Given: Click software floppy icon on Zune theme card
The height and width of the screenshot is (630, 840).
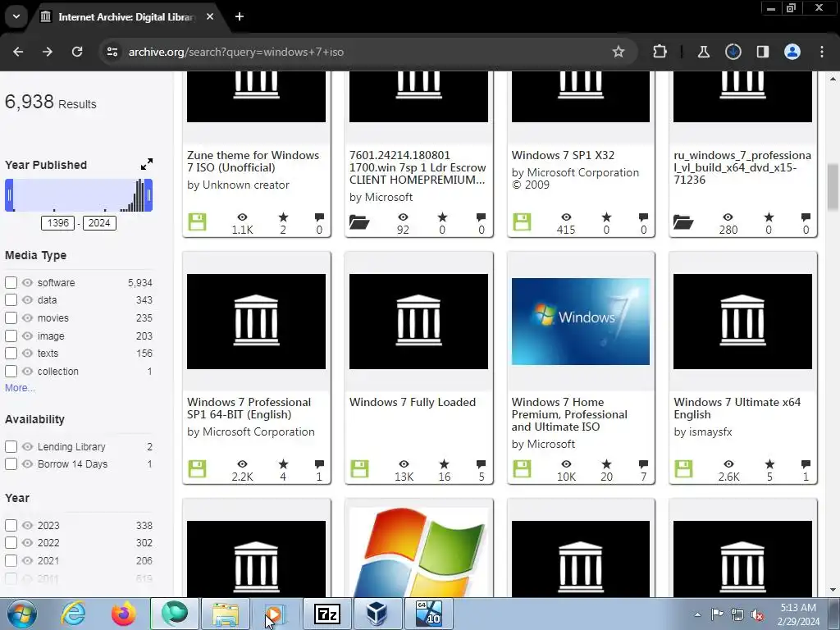Looking at the screenshot, I should tap(197, 221).
